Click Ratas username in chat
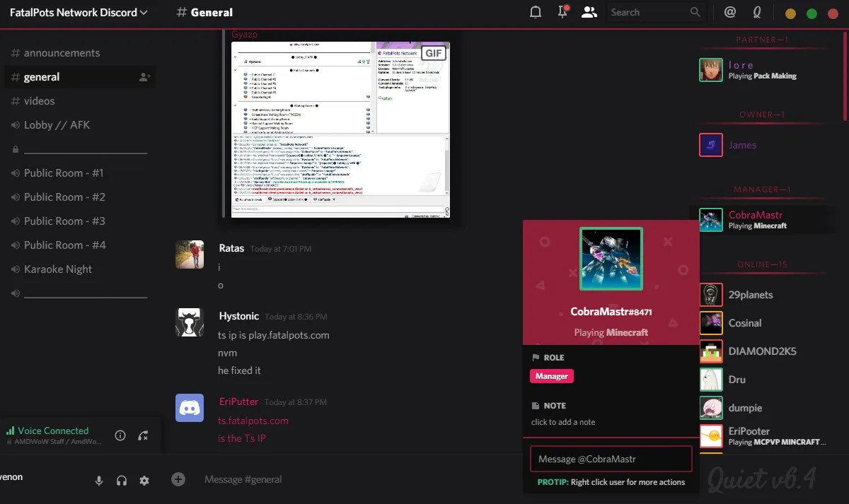Image resolution: width=849 pixels, height=504 pixels. pyautogui.click(x=231, y=248)
